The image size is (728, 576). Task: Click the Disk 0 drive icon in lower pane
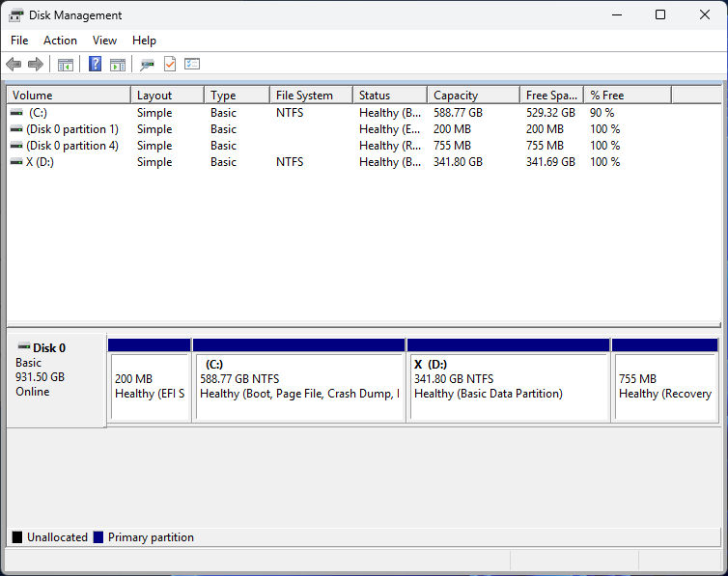(x=24, y=346)
